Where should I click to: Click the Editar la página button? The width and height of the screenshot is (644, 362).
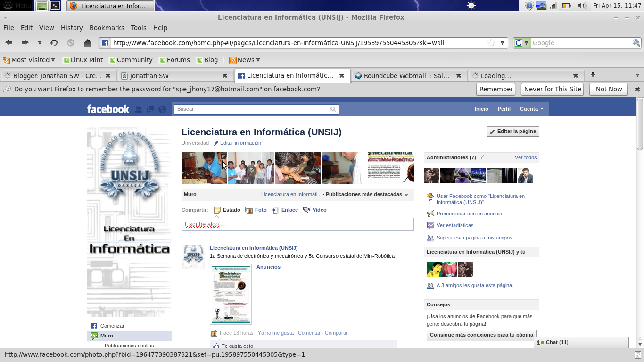coord(513,132)
